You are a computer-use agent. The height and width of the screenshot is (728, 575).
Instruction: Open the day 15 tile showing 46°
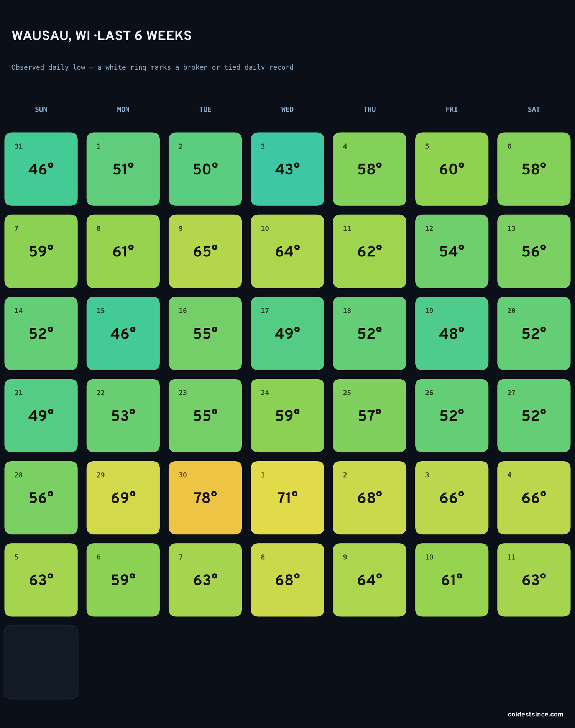coord(123,333)
